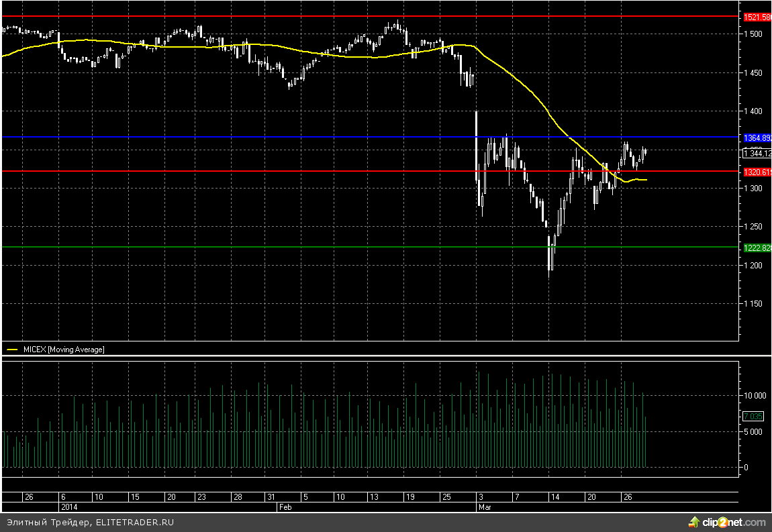Screen dimensions: 772x532
Task: Select the Mar month label on time axis
Action: (485, 508)
